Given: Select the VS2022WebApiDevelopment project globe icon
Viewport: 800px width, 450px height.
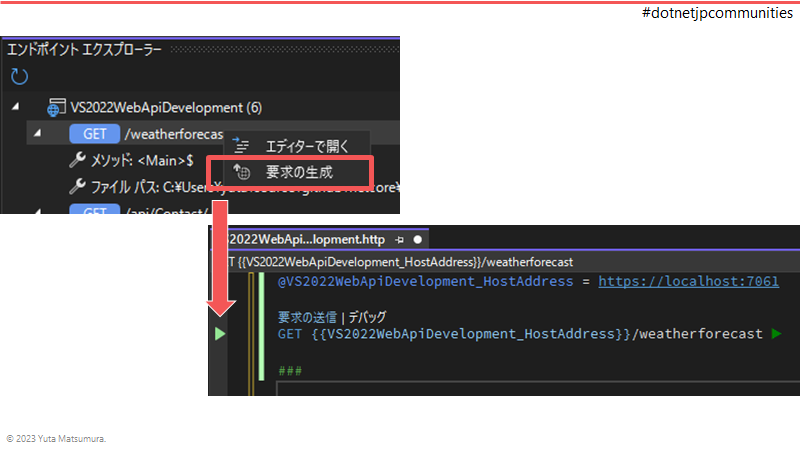Looking at the screenshot, I should 56,107.
